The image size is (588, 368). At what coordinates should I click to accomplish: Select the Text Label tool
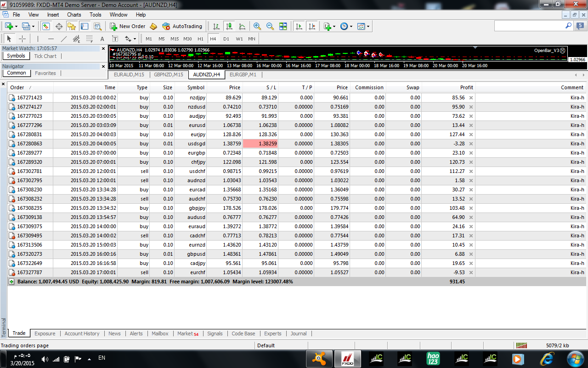pyautogui.click(x=115, y=39)
